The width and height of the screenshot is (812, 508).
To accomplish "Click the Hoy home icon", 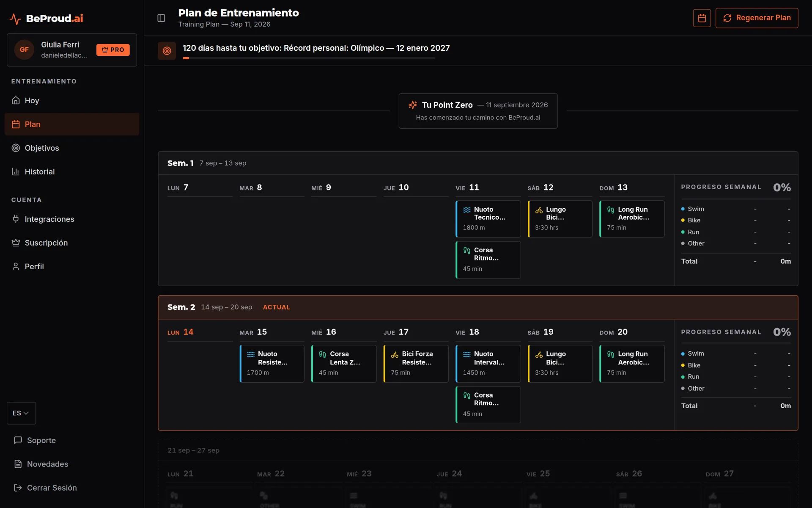I will tap(16, 100).
